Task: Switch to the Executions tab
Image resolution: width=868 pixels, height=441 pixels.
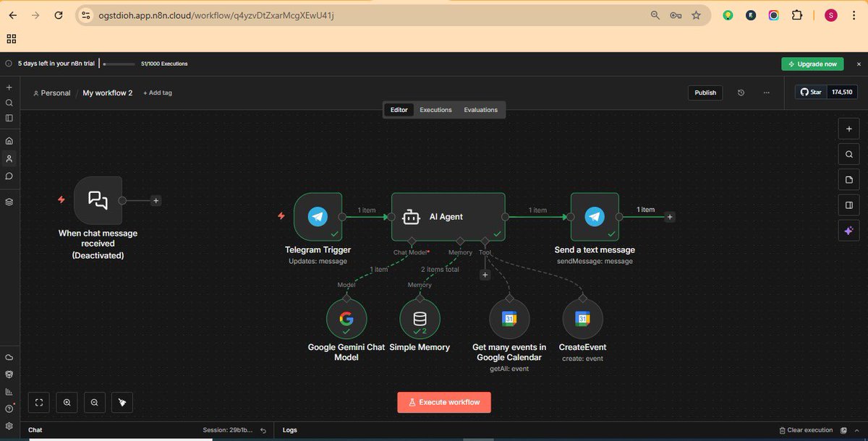Action: click(x=435, y=110)
